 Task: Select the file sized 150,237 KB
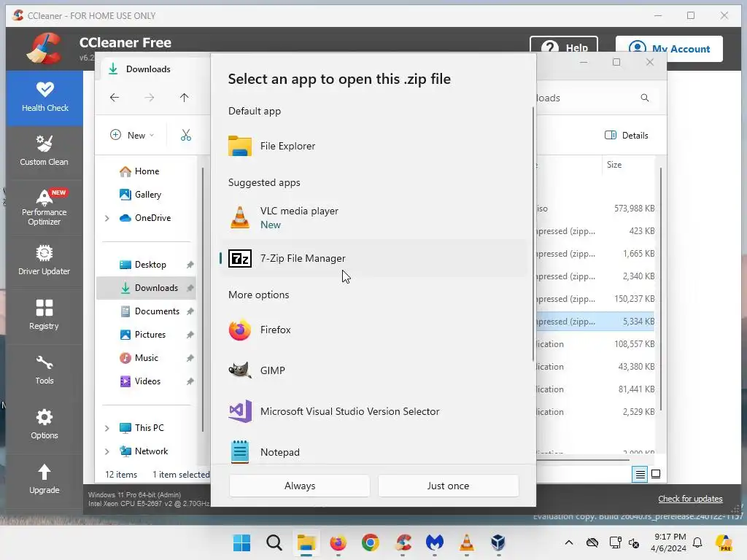(x=596, y=299)
